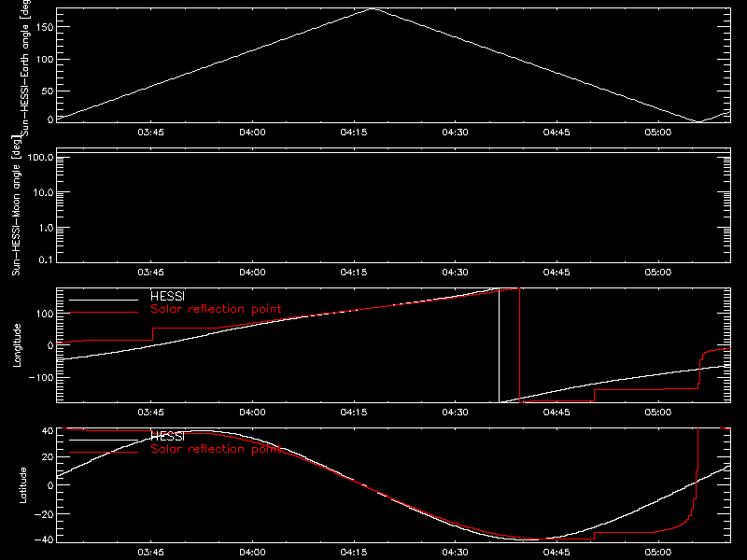747x560 pixels.
Task: Click the 150 tick on Earth angle axis
Action: 45,27
